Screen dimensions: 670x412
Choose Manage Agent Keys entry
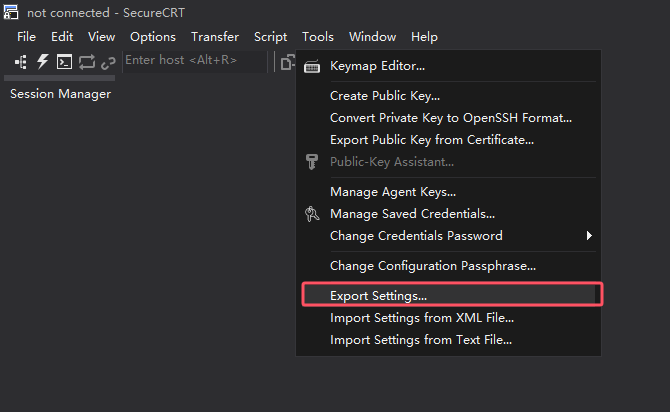pyautogui.click(x=449, y=192)
